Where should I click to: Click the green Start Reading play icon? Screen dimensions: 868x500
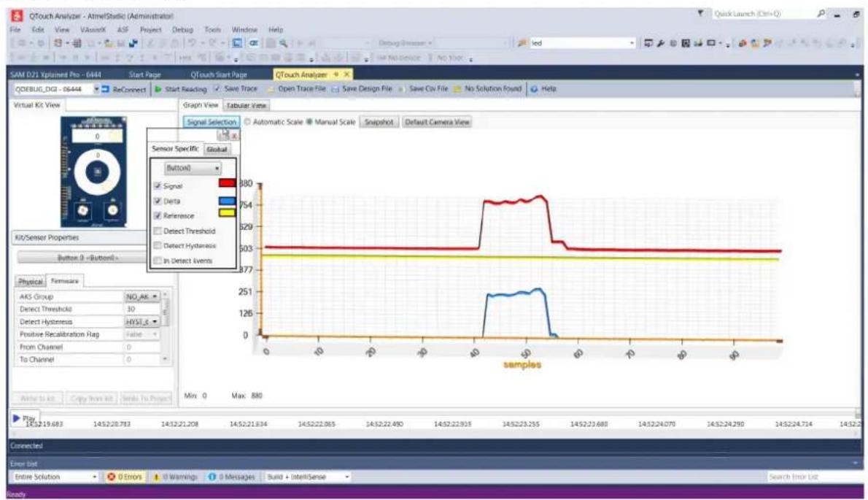click(158, 89)
